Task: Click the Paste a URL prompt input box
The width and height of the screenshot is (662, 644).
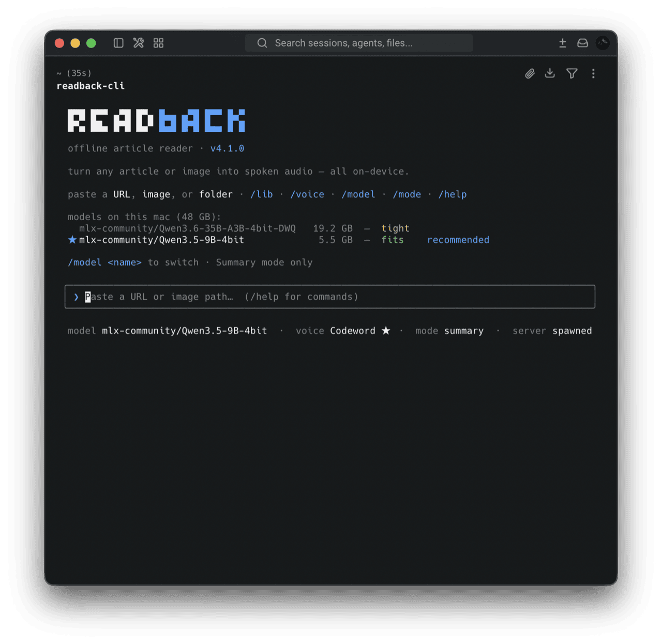Action: click(x=330, y=297)
